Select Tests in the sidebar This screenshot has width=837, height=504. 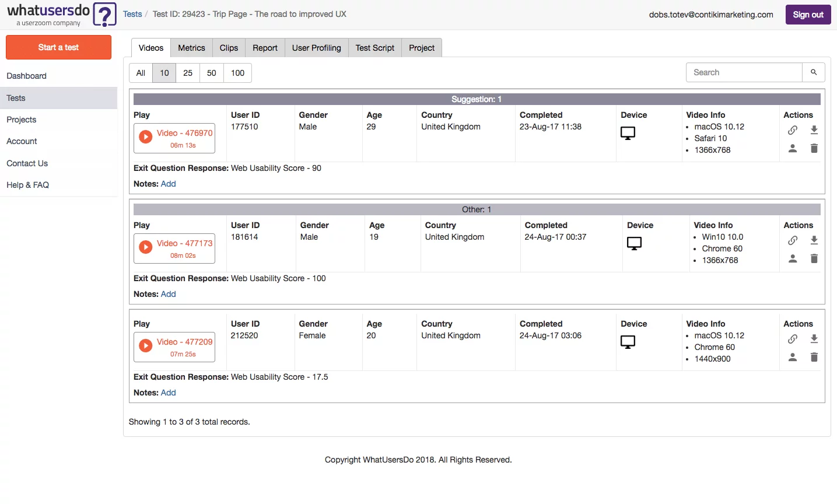(x=58, y=98)
